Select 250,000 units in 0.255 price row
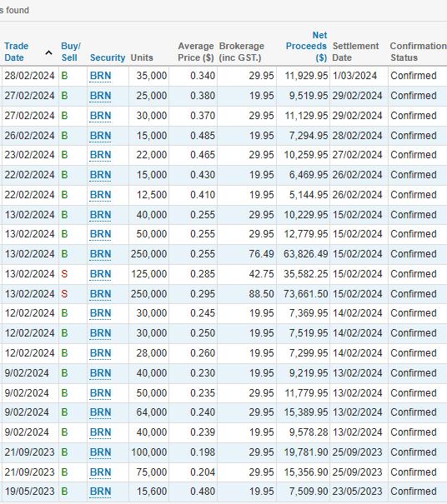Screen dimensions: 447x504 148,254
